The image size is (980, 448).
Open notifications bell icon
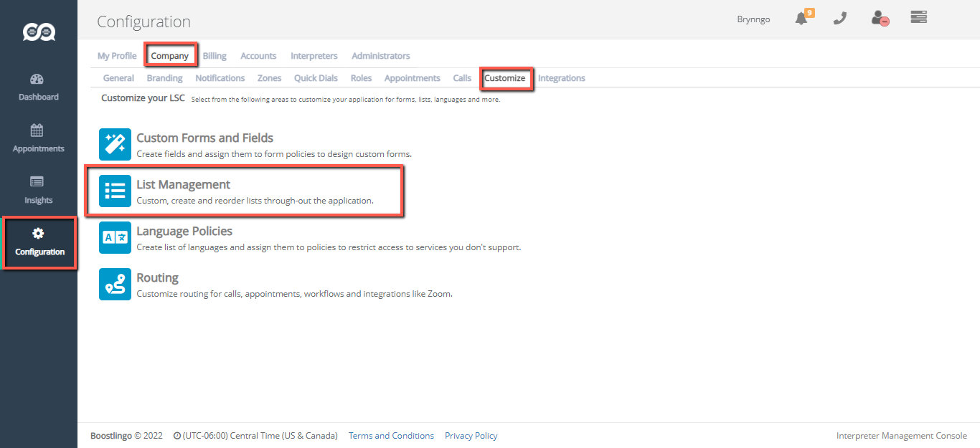click(x=802, y=19)
